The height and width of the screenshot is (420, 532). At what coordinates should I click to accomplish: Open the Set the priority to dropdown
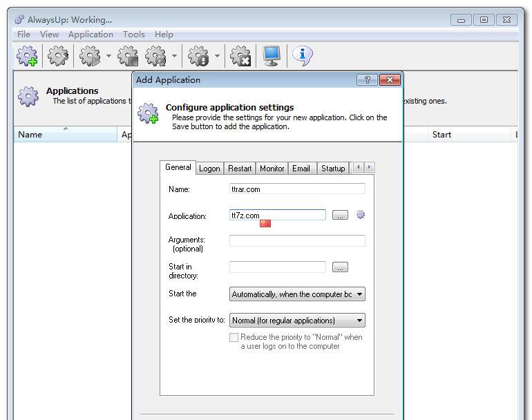[297, 321]
